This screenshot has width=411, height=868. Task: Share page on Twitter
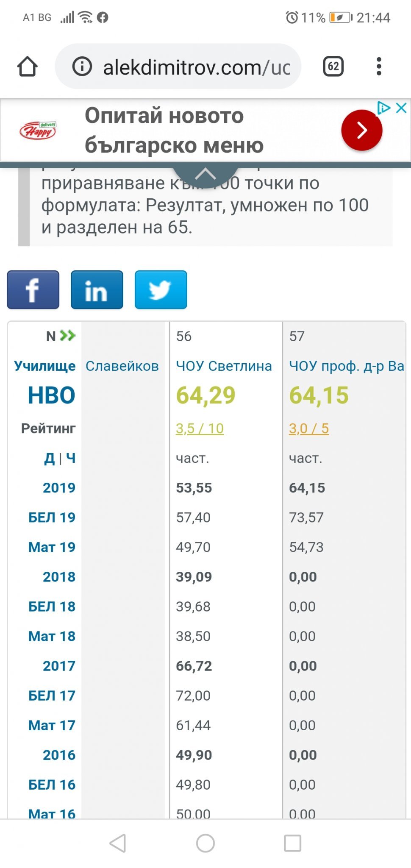[x=161, y=290]
